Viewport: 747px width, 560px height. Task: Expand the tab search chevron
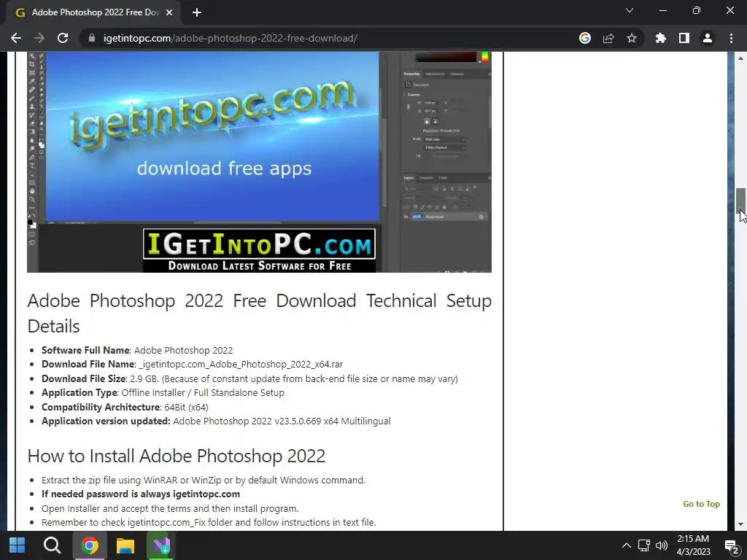pyautogui.click(x=630, y=10)
